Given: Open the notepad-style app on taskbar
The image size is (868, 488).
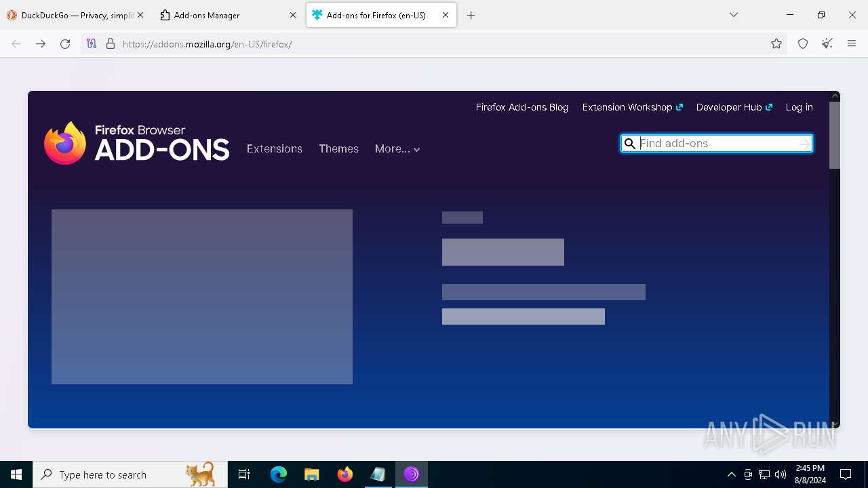Looking at the screenshot, I should point(378,474).
